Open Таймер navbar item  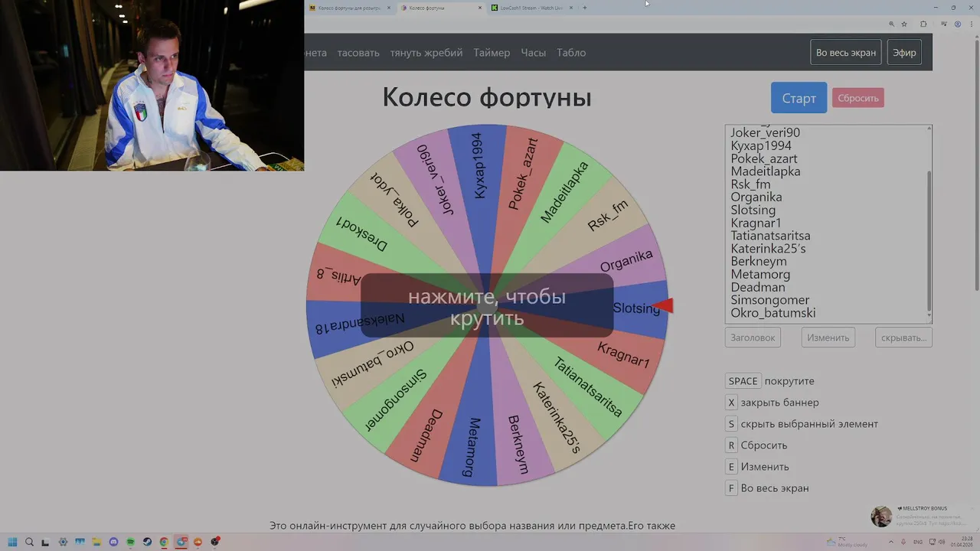(x=492, y=53)
